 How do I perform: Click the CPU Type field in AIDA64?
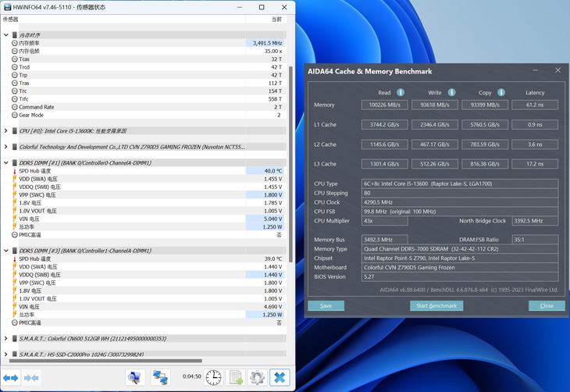pyautogui.click(x=460, y=184)
